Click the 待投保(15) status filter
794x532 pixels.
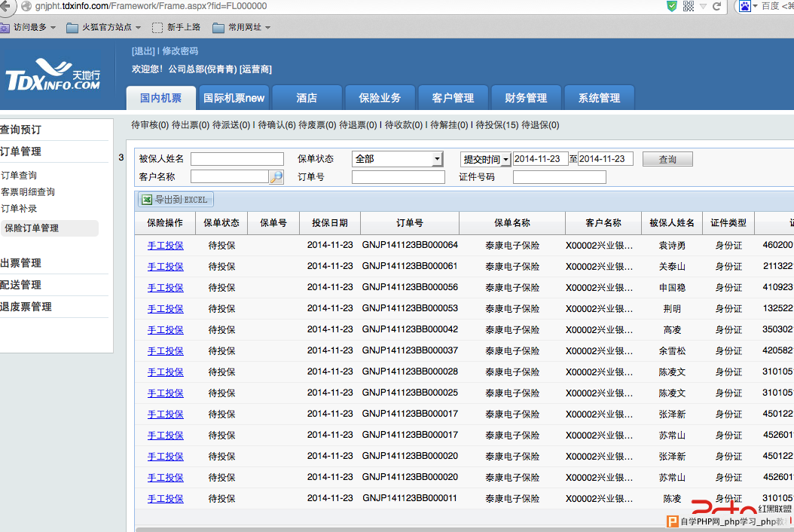pyautogui.click(x=496, y=125)
